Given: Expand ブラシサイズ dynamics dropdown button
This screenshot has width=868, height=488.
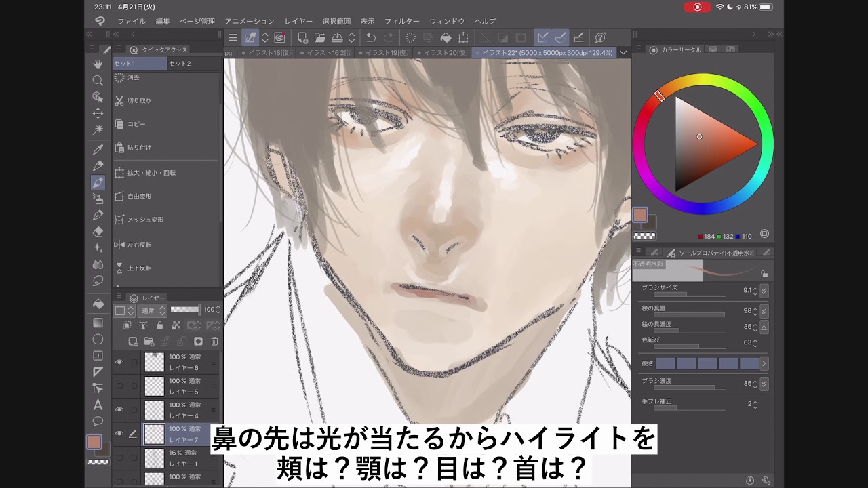Looking at the screenshot, I should point(764,290).
